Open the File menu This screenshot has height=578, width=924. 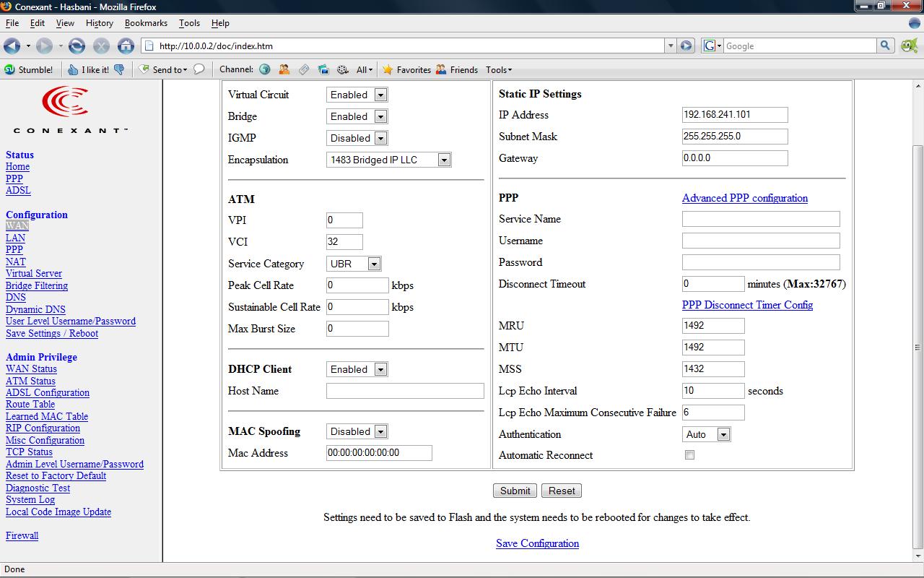click(x=12, y=23)
